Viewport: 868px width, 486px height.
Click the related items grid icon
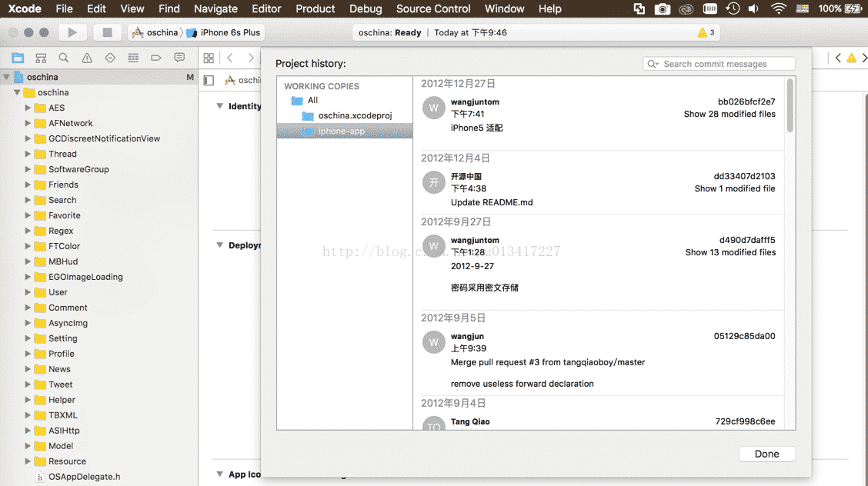209,58
